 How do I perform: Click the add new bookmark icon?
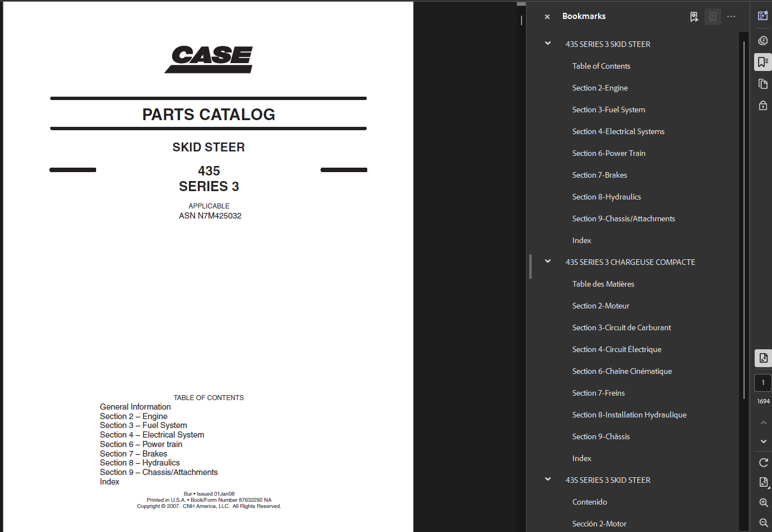point(713,17)
